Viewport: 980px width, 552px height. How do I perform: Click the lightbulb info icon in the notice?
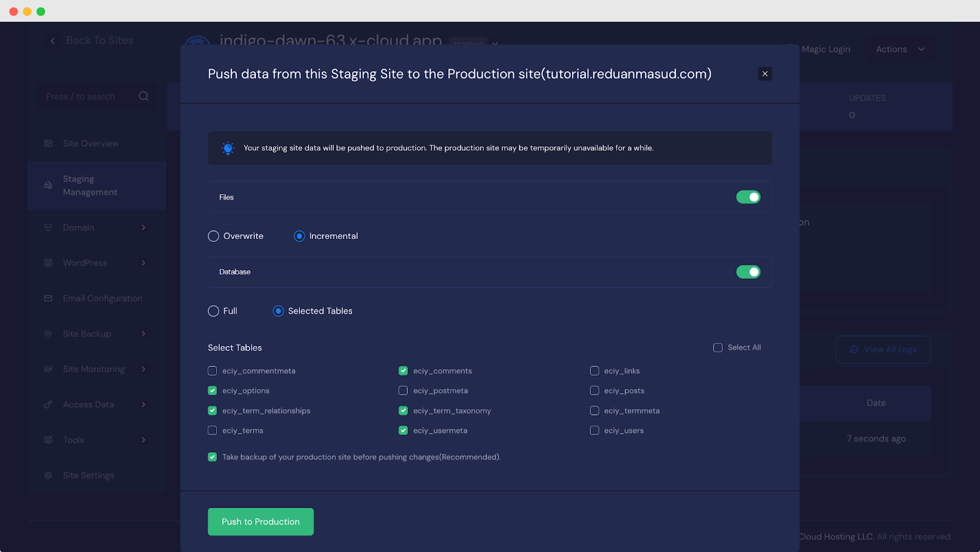tap(228, 148)
